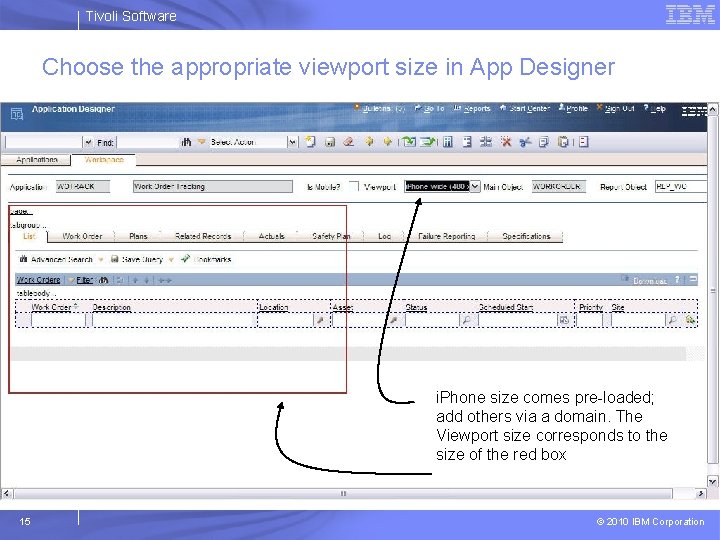The width and height of the screenshot is (720, 540).
Task: Open the Select Action dropdown
Action: [x=292, y=142]
